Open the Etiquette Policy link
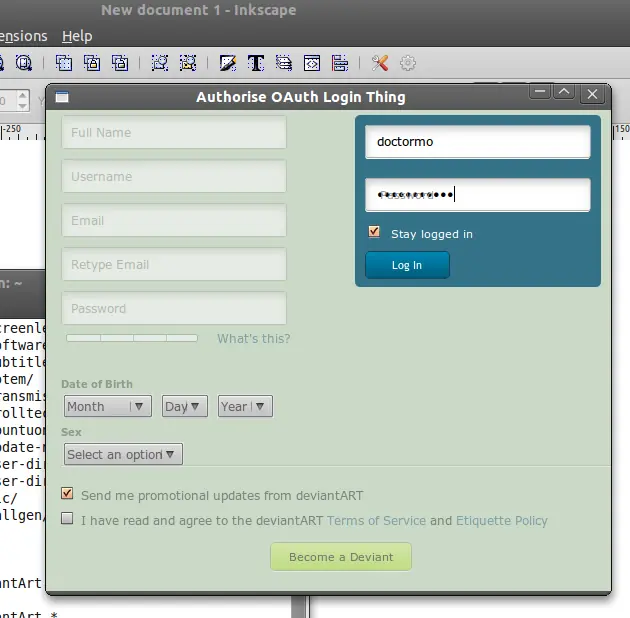 [x=502, y=521]
